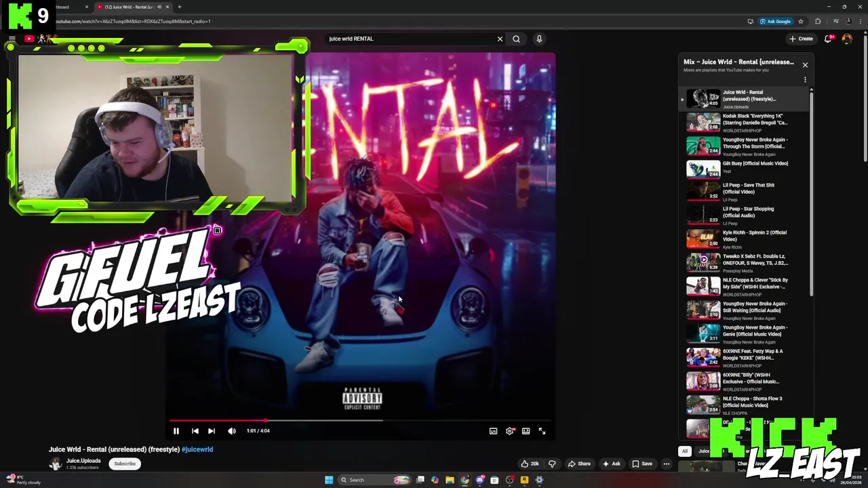Toggle subtitles/closed captions in the player
This screenshot has height=488, width=868.
coord(493,431)
